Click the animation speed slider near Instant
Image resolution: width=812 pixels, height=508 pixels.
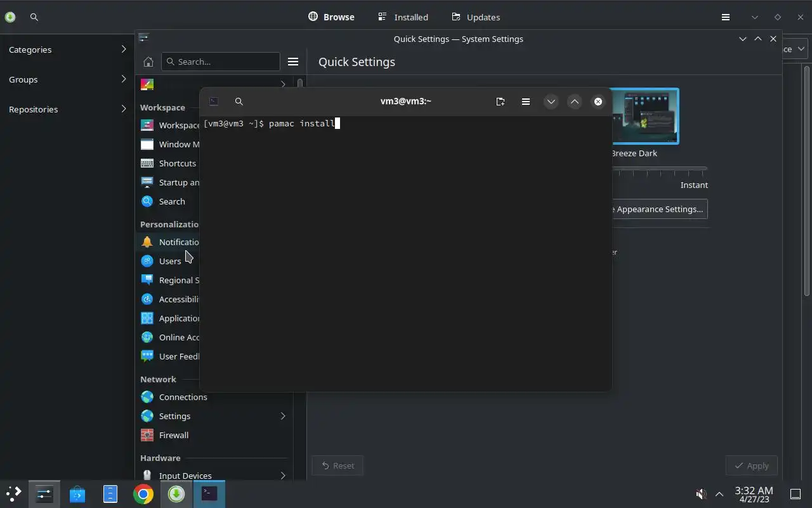point(659,169)
